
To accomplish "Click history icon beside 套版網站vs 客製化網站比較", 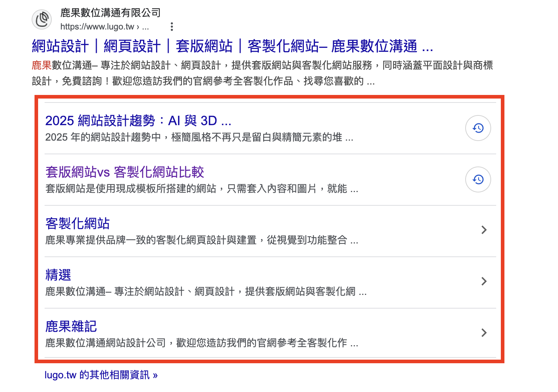I will tap(478, 179).
